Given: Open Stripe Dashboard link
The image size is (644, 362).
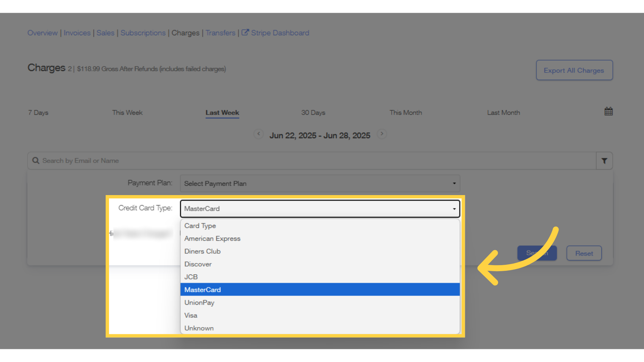Looking at the screenshot, I should (280, 33).
